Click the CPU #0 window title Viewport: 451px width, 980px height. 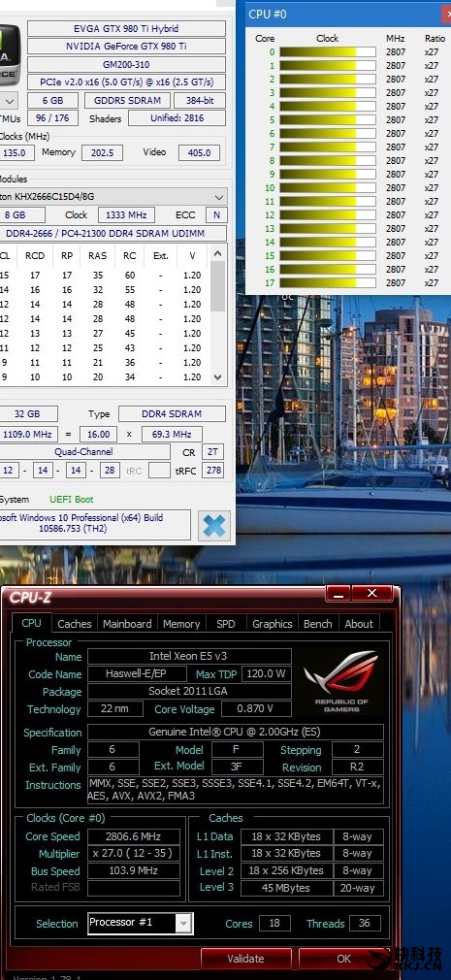point(268,14)
